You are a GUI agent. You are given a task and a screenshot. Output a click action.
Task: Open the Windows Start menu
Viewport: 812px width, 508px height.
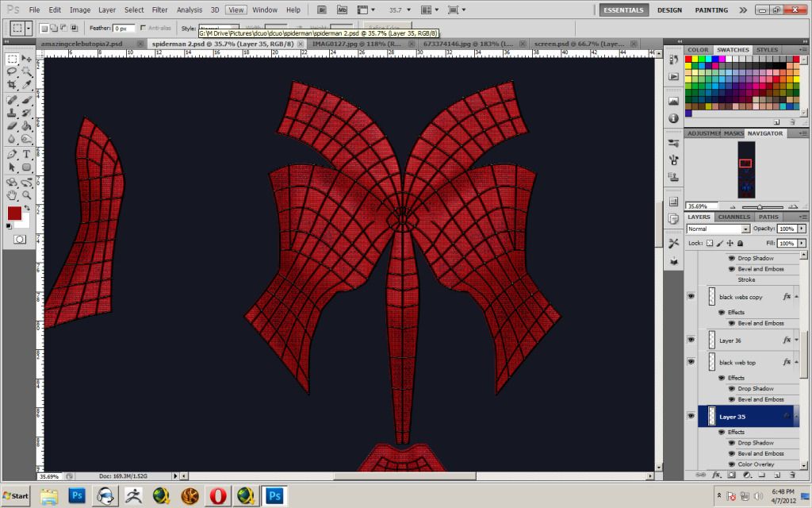pos(16,496)
